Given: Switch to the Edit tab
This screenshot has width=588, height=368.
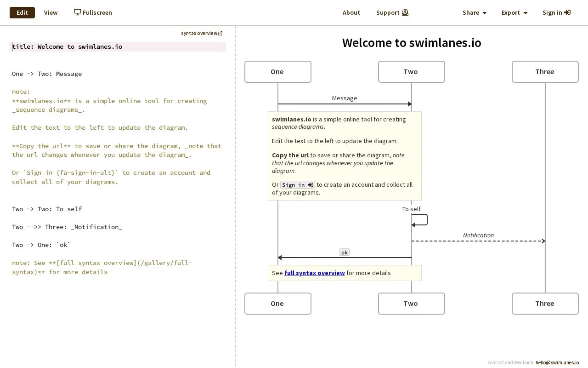Looking at the screenshot, I should [22, 12].
